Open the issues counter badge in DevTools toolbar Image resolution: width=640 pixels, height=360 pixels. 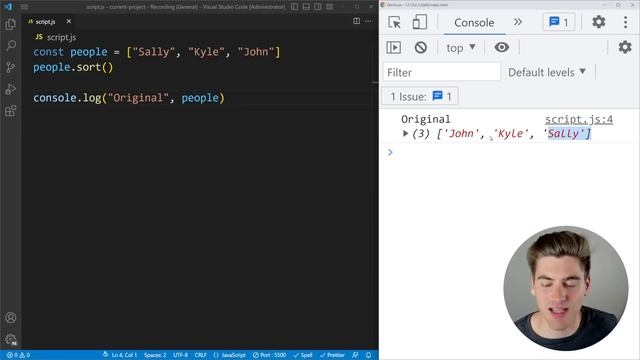coord(559,22)
